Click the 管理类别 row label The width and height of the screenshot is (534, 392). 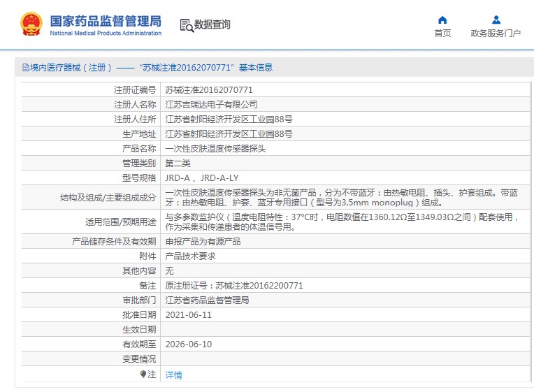(139, 163)
